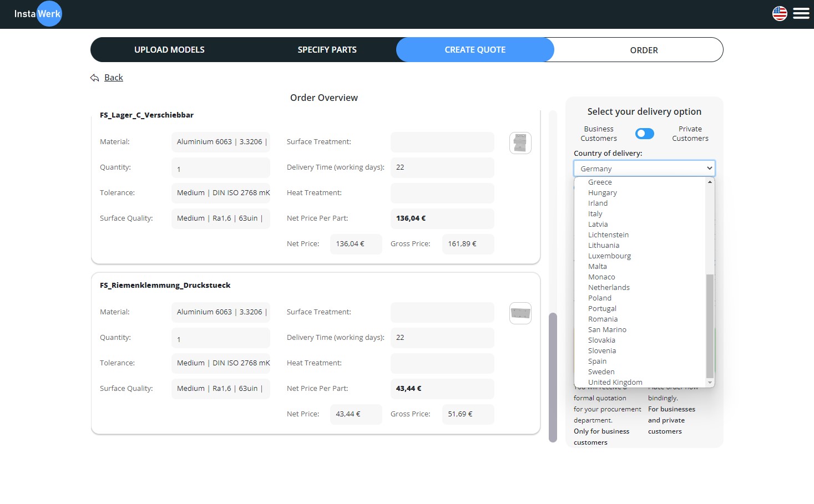
Task: Toggle Business/Private customers switch
Action: [644, 134]
